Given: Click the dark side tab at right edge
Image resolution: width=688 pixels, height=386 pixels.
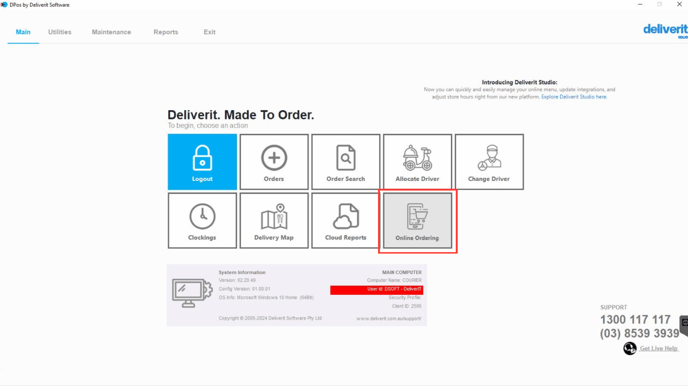Looking at the screenshot, I should 684,325.
